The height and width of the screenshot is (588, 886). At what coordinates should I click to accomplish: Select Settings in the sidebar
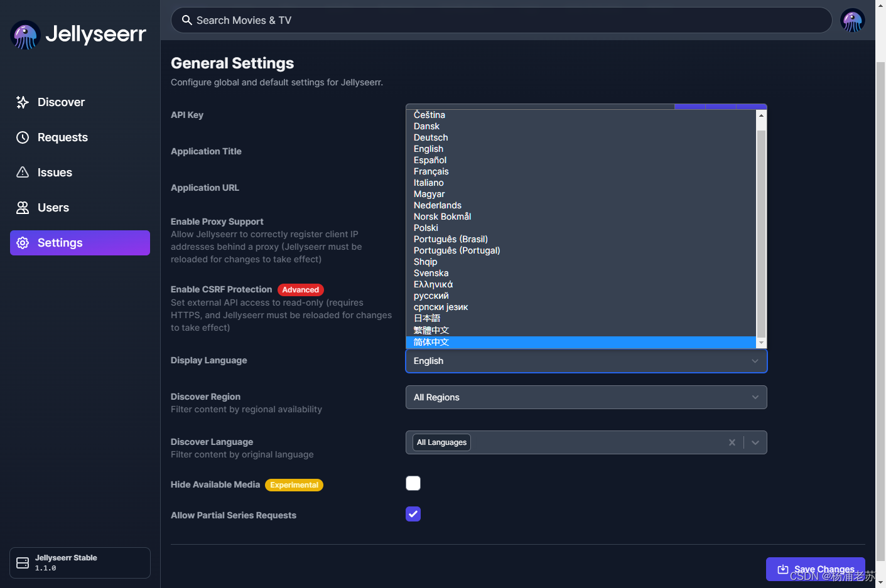tap(80, 243)
